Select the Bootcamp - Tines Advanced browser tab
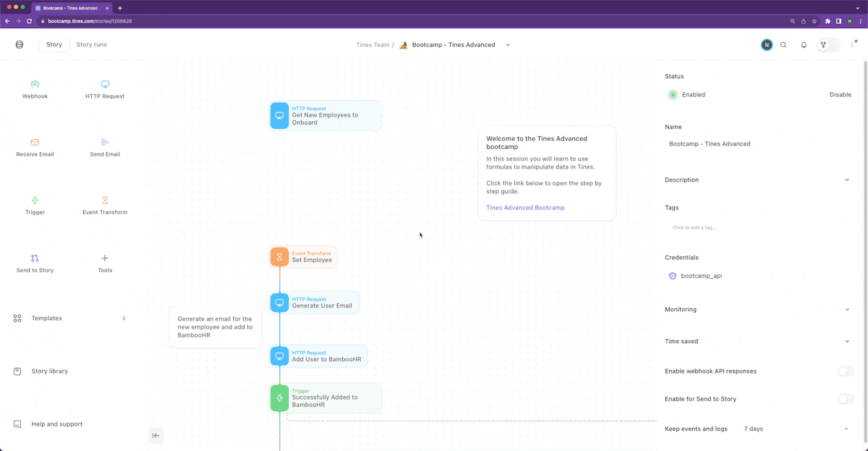The image size is (868, 451). pyautogui.click(x=72, y=8)
